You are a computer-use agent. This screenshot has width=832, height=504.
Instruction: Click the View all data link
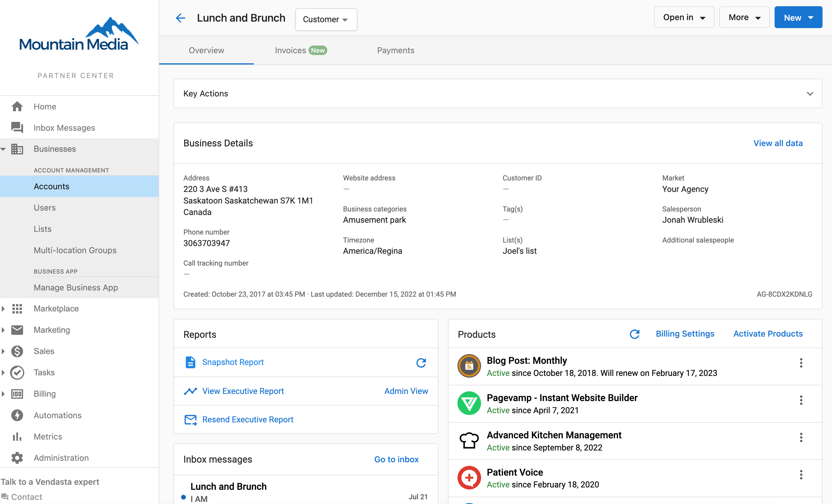pyautogui.click(x=778, y=143)
